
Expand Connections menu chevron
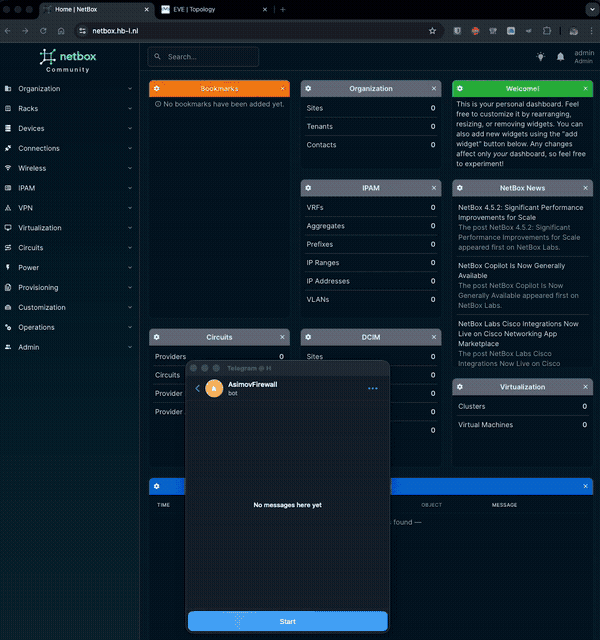130,148
